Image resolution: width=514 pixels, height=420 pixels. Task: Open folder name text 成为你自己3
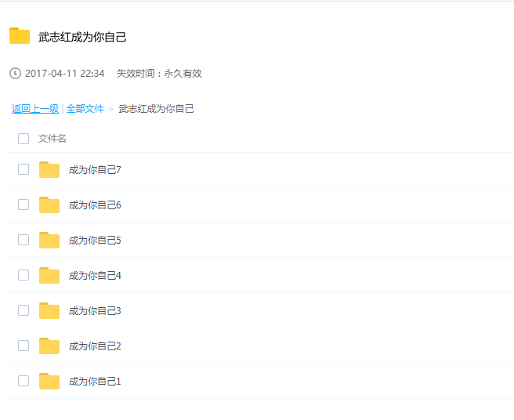(x=95, y=311)
